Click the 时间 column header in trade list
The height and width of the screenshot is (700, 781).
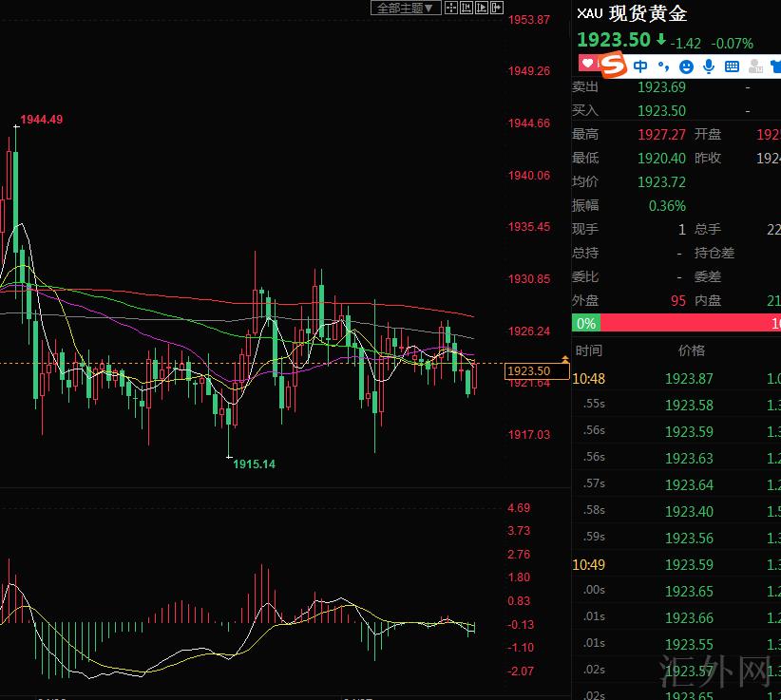point(588,350)
